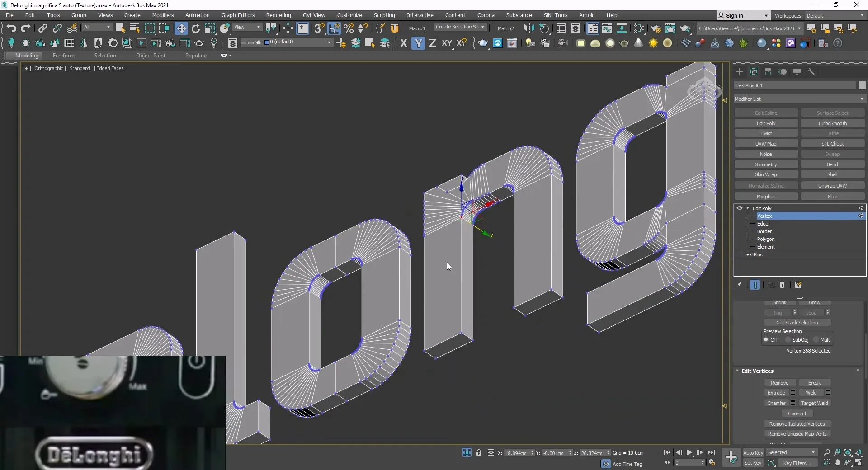Activate Select and Move tool
This screenshot has height=470, width=868.
[x=181, y=28]
